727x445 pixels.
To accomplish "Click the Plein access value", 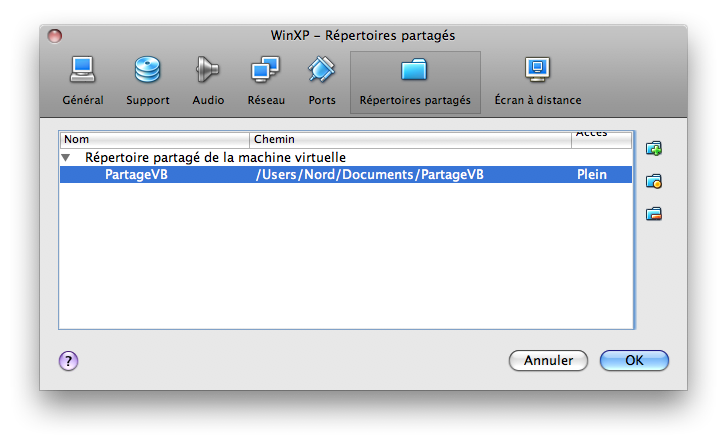I will point(592,174).
